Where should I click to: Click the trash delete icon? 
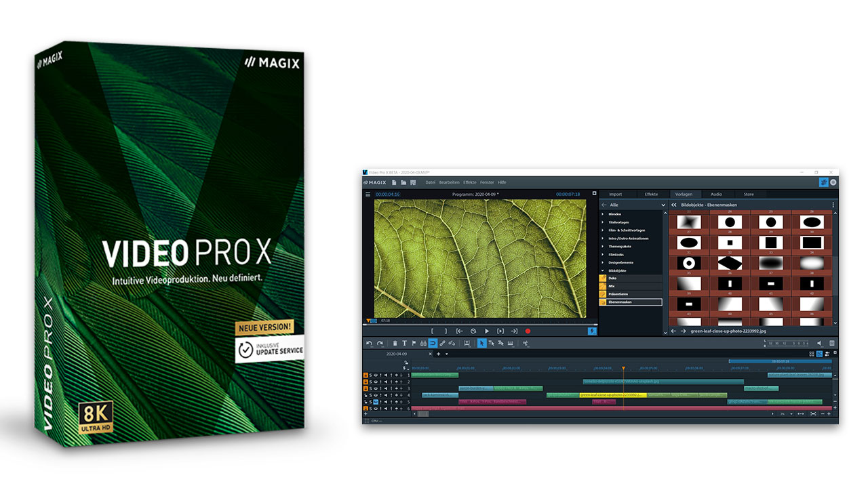[x=395, y=344]
